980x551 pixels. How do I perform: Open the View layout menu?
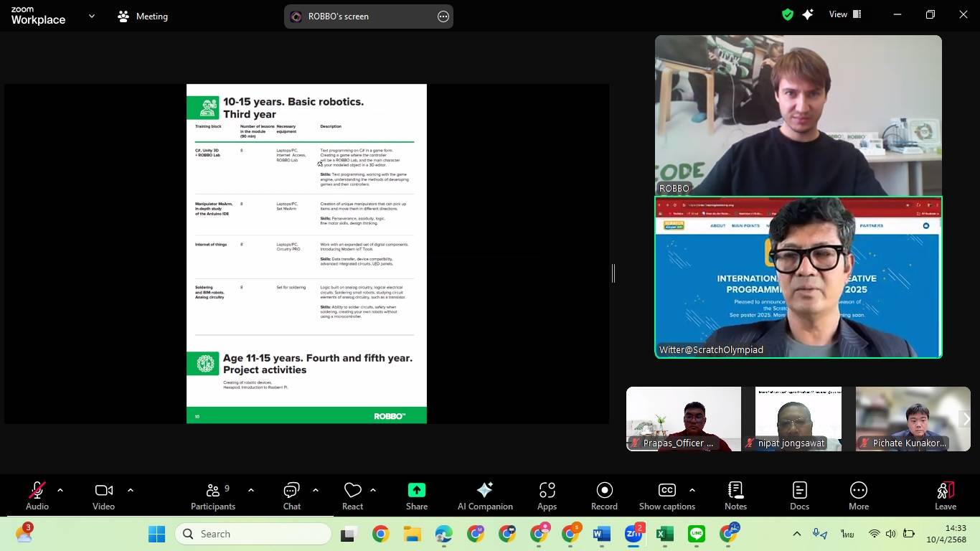[x=845, y=14]
